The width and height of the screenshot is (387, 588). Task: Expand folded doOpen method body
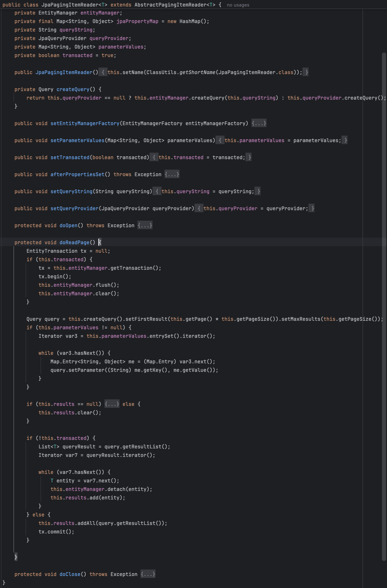(145, 225)
